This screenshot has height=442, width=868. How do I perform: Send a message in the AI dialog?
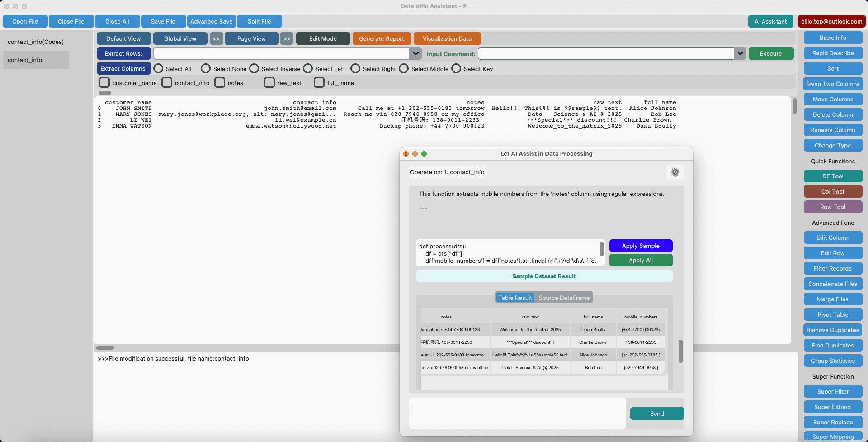(656, 413)
